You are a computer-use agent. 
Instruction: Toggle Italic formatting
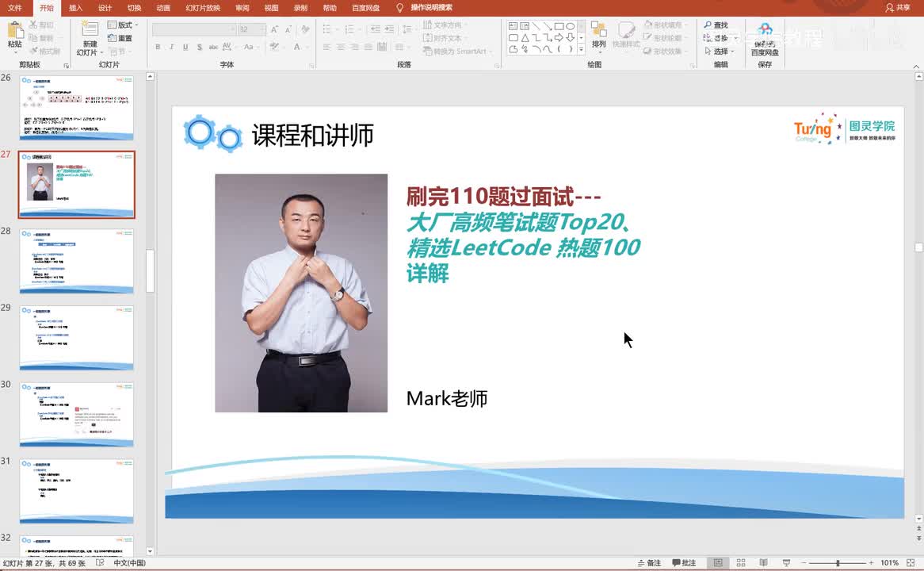(171, 47)
